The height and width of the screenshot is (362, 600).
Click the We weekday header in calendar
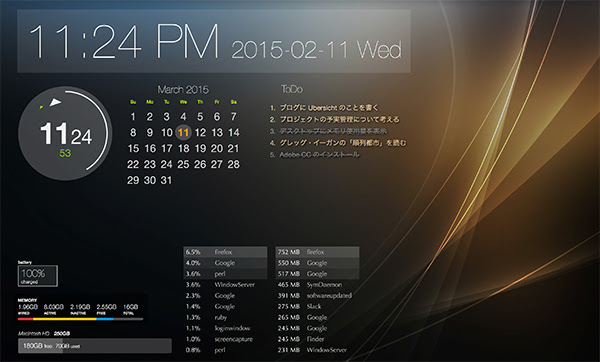[183, 102]
